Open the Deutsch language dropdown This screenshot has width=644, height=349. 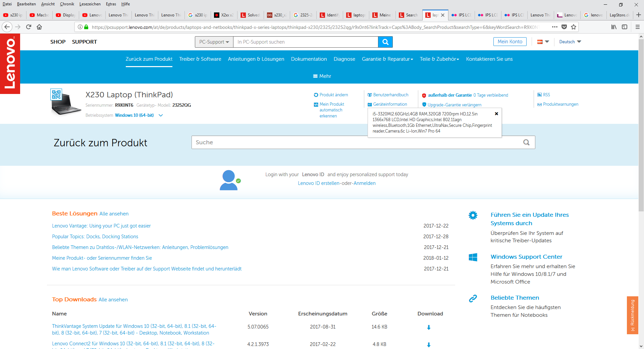coord(570,42)
